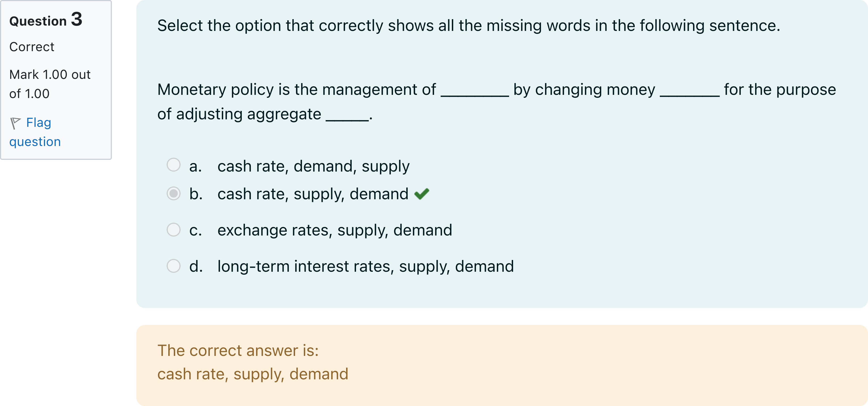Click the flag icon beside Flag question

(15, 123)
